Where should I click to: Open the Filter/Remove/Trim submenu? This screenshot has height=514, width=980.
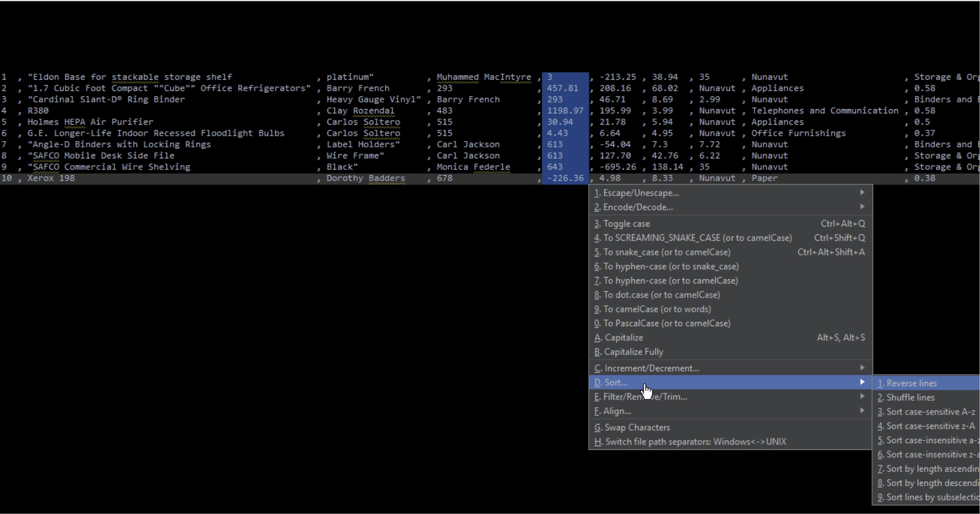[730, 397]
